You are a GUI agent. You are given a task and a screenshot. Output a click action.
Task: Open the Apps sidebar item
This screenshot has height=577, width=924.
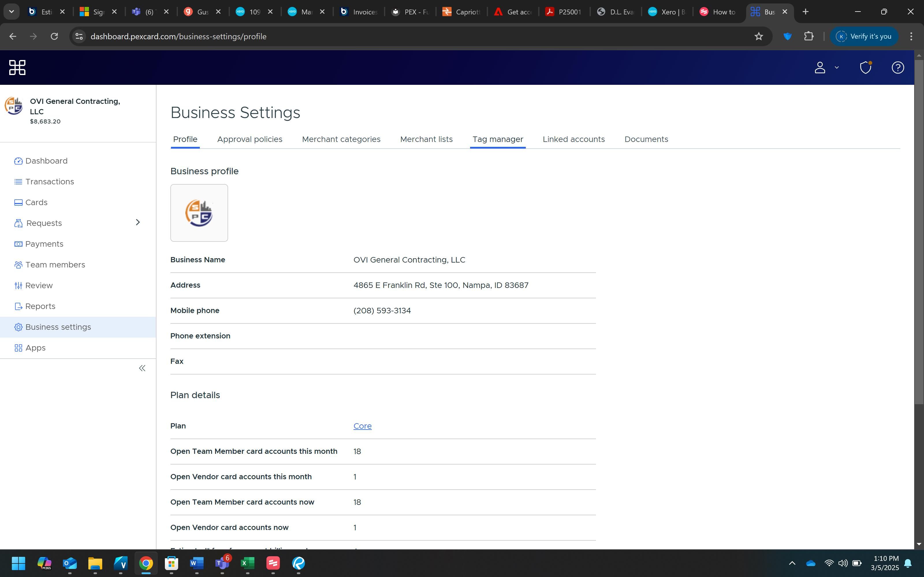(x=35, y=348)
